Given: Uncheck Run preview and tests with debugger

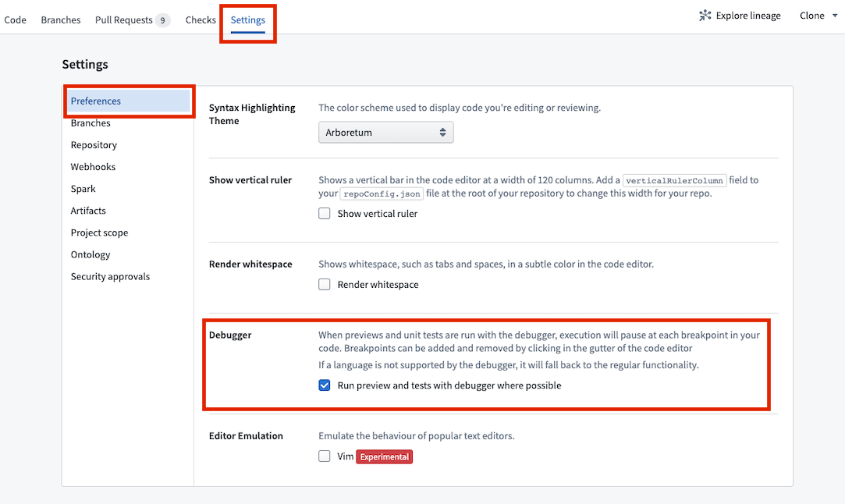Looking at the screenshot, I should pyautogui.click(x=325, y=385).
